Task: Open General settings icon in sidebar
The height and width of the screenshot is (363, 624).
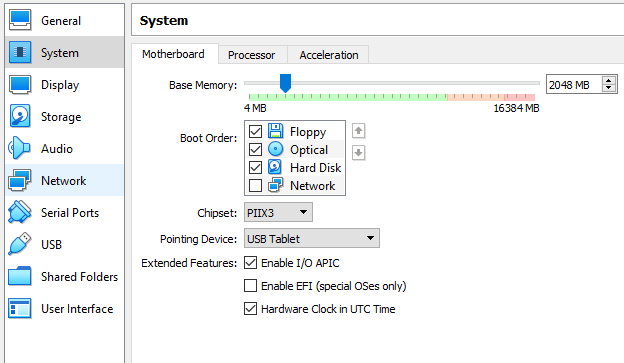Action: pos(20,20)
